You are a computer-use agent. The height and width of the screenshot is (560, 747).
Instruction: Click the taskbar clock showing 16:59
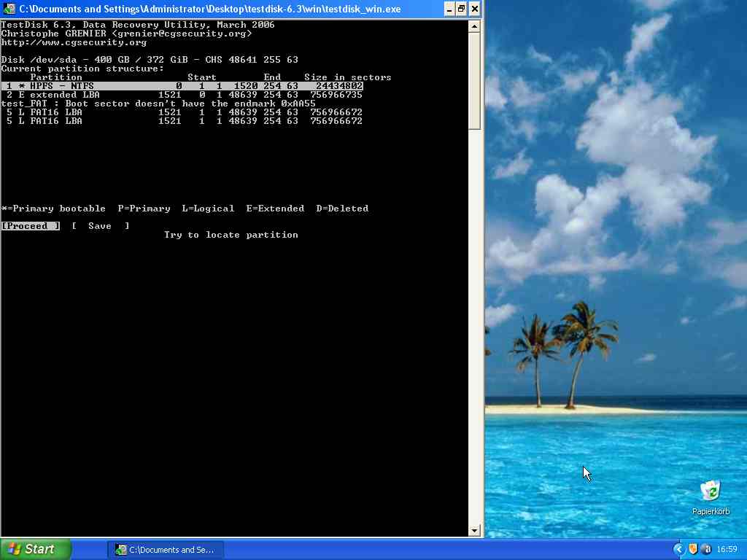(x=727, y=550)
